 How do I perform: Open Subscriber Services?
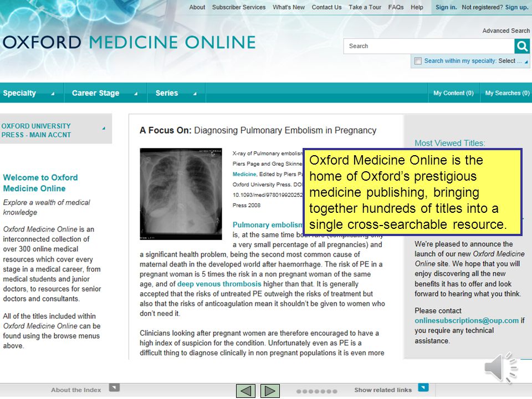click(239, 7)
